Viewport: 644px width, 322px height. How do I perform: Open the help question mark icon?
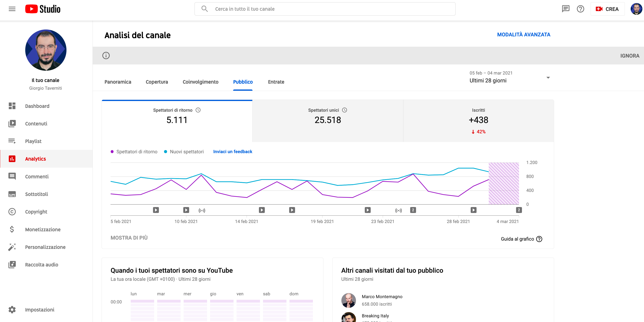(x=581, y=9)
